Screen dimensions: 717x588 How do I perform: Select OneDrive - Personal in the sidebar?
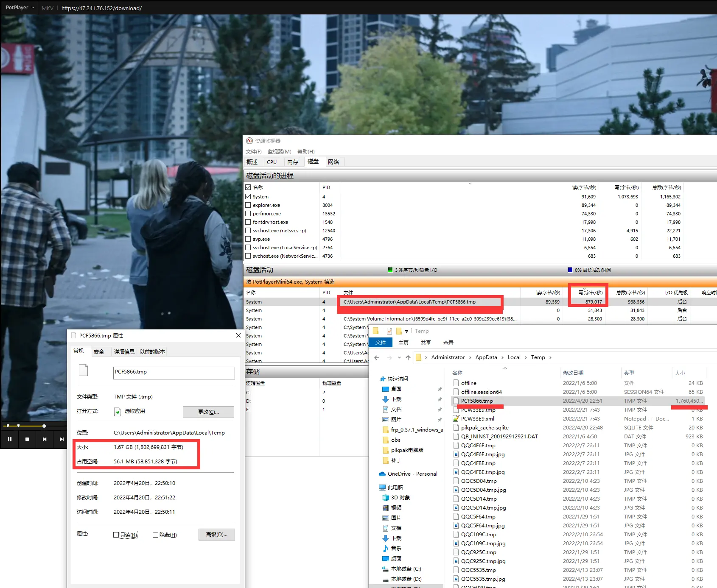(x=408, y=474)
